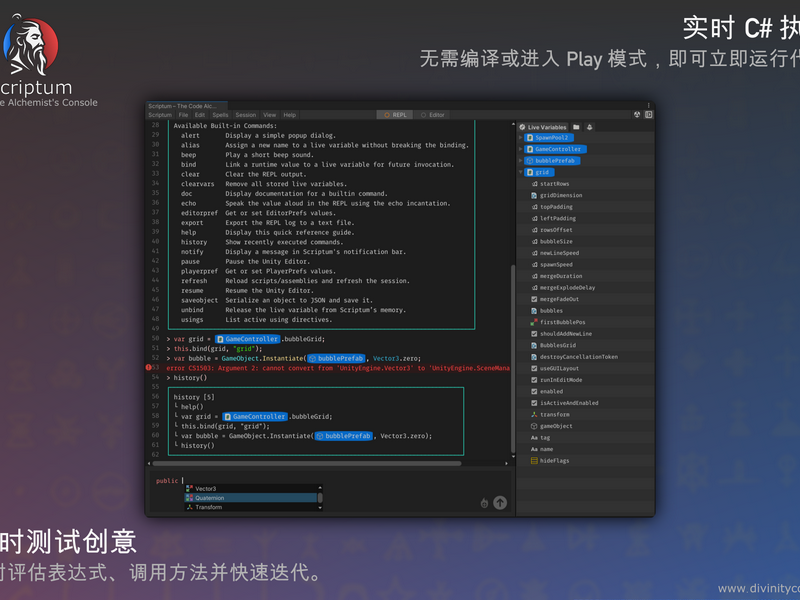Collapse the grid variable

520,172
